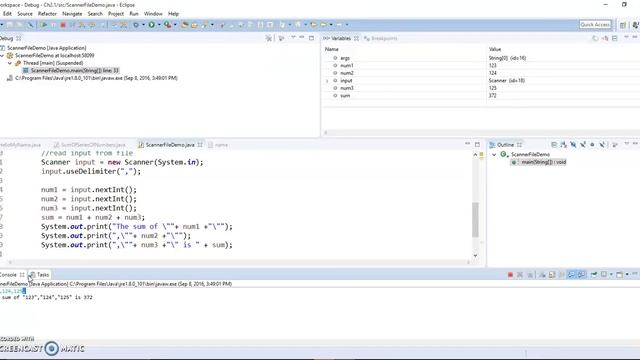This screenshot has height=360, width=640.
Task: Toggle Hide Fields in the Outline toolbar
Action: tap(573, 144)
